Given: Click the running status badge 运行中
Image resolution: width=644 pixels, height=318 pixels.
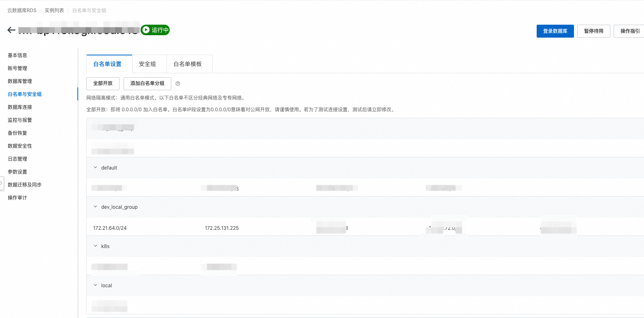Looking at the screenshot, I should coord(155,30).
